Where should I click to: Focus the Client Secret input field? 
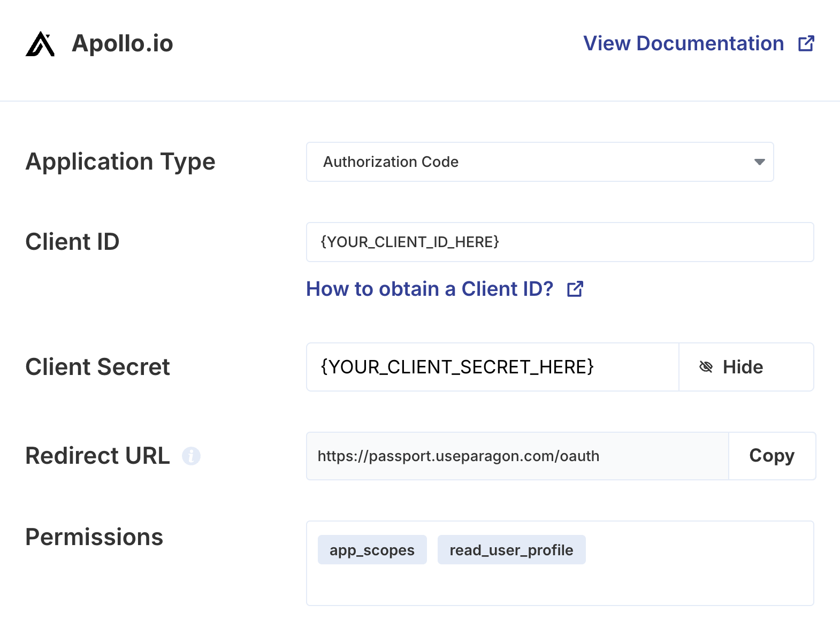493,367
